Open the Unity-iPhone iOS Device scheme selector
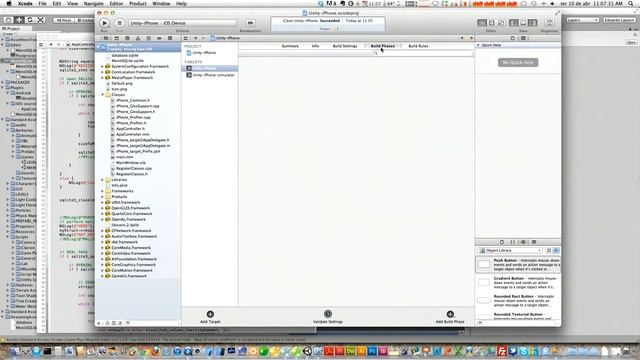 182,23
